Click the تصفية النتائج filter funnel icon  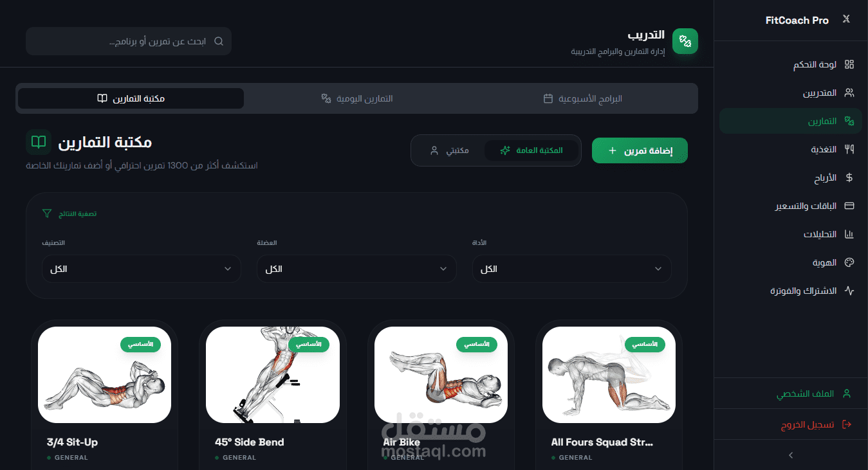(x=46, y=213)
